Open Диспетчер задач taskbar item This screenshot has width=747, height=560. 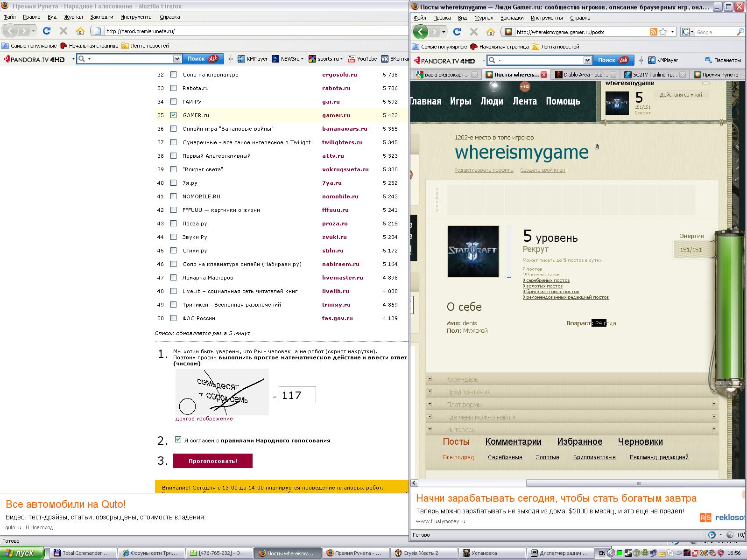560,553
